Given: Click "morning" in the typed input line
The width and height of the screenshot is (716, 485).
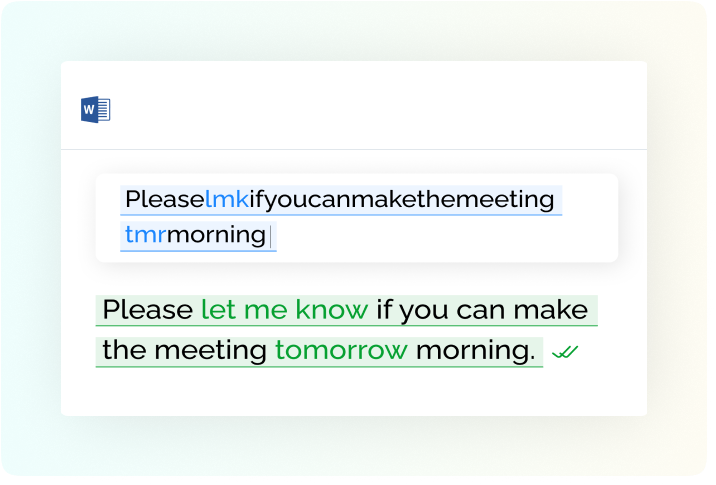Looking at the screenshot, I should tap(216, 236).
